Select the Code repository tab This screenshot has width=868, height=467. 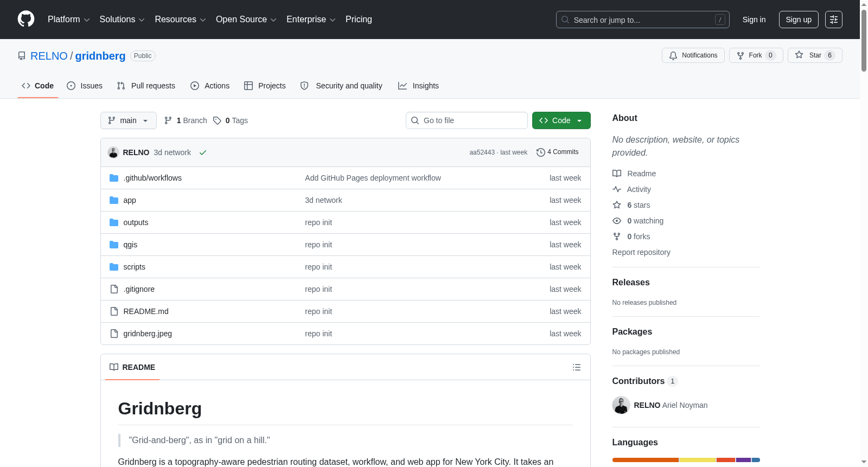tap(38, 86)
